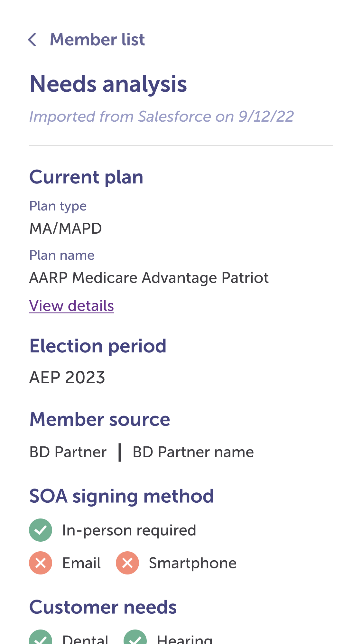Click red X icon beside Email

(x=41, y=563)
